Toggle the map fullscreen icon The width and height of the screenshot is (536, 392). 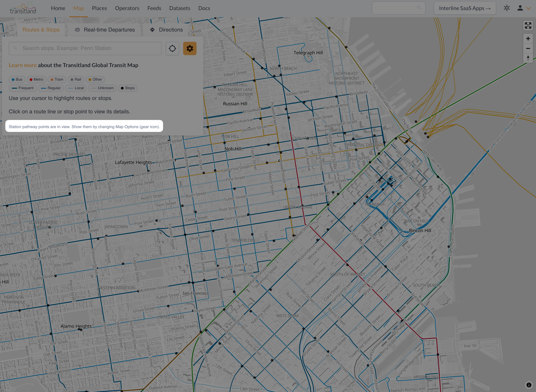(528, 25)
